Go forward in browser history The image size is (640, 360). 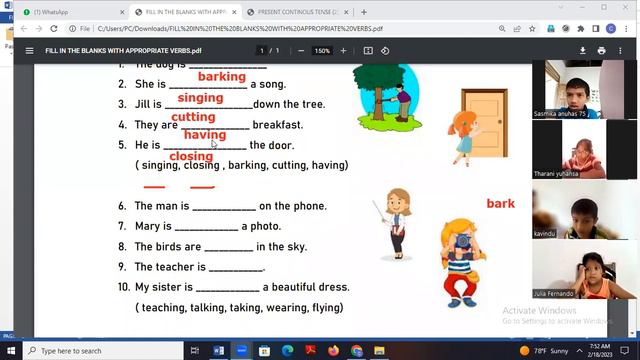coord(39,29)
